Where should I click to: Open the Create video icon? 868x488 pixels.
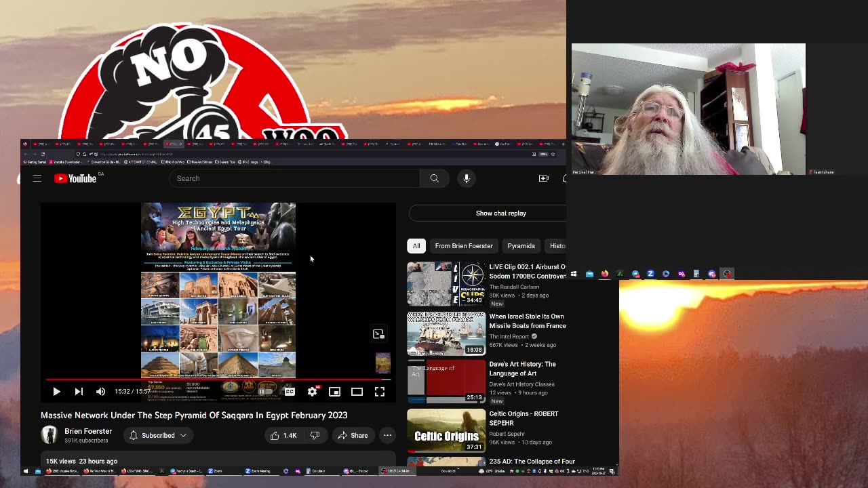click(543, 178)
